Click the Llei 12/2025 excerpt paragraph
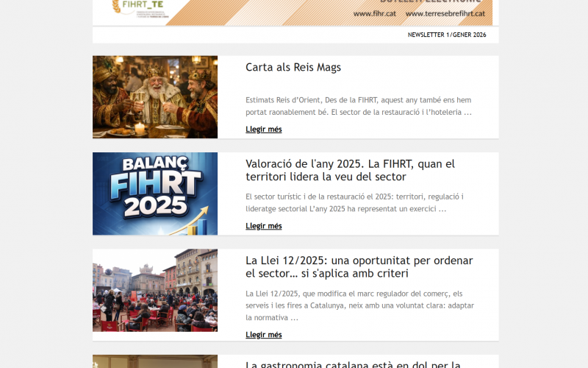The height and width of the screenshot is (368, 588). 357,305
